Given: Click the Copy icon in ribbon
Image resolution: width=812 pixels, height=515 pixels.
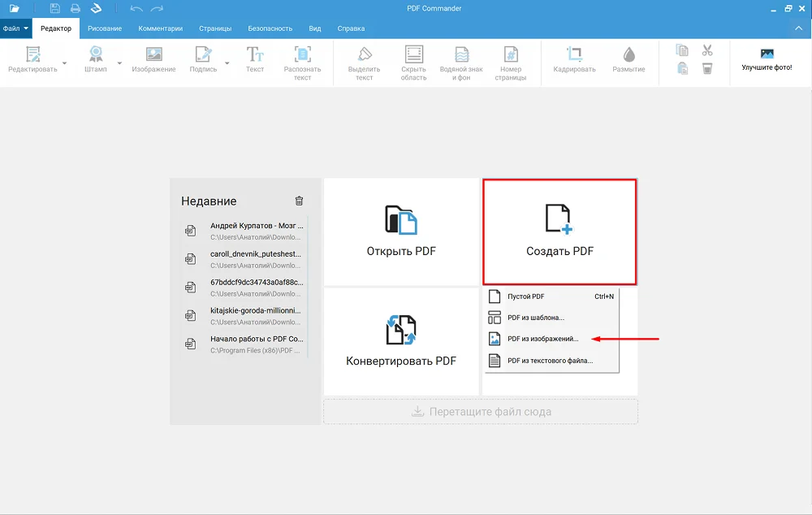Looking at the screenshot, I should pyautogui.click(x=682, y=50).
